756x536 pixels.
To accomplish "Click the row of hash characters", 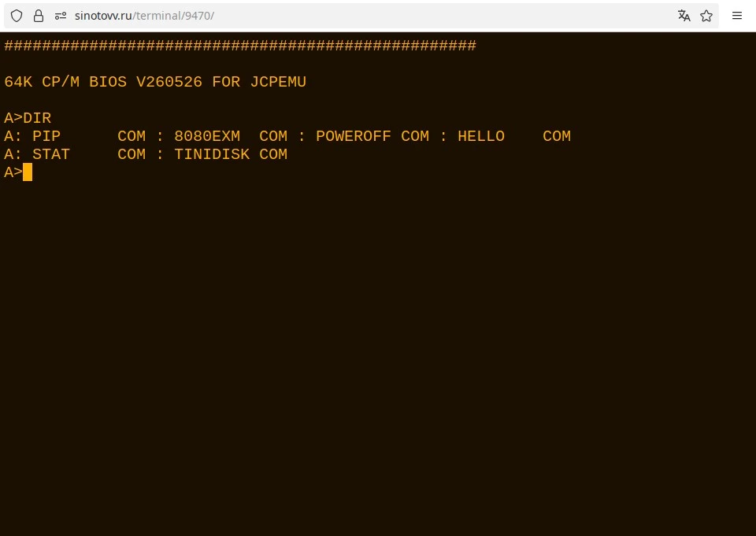I will (x=240, y=46).
